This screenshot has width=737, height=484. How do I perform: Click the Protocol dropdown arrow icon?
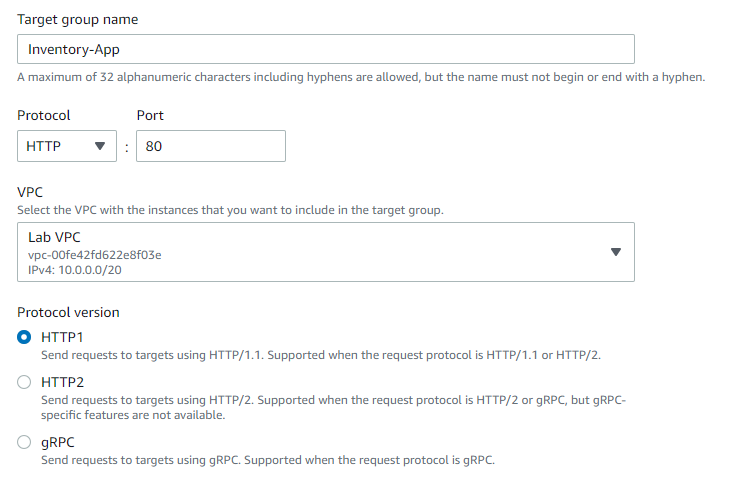pos(100,146)
